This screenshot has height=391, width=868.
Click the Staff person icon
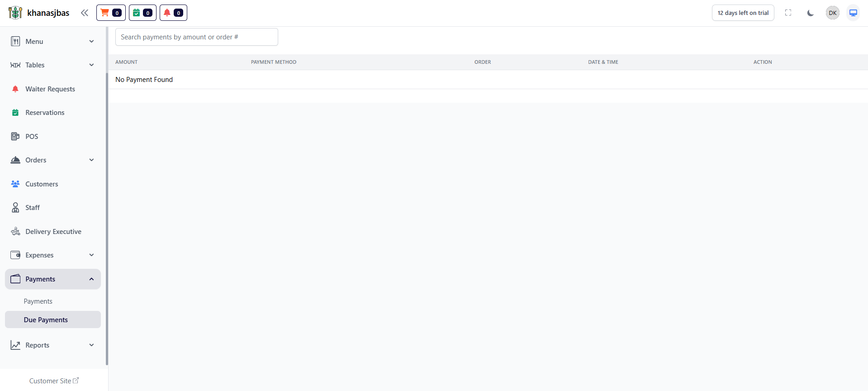click(15, 208)
